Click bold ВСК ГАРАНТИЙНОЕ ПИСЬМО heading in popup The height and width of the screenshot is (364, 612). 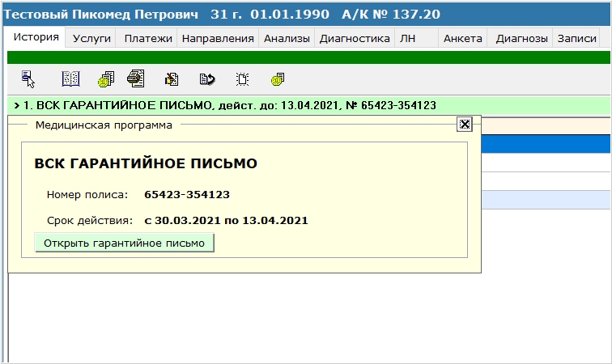pyautogui.click(x=146, y=163)
